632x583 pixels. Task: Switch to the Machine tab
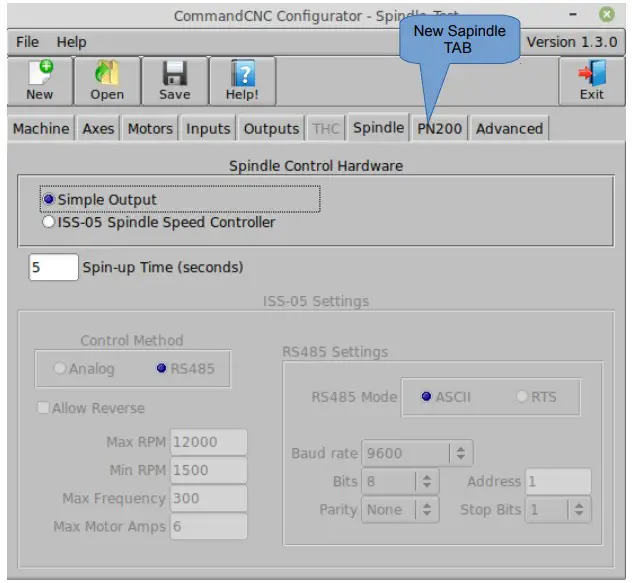41,129
